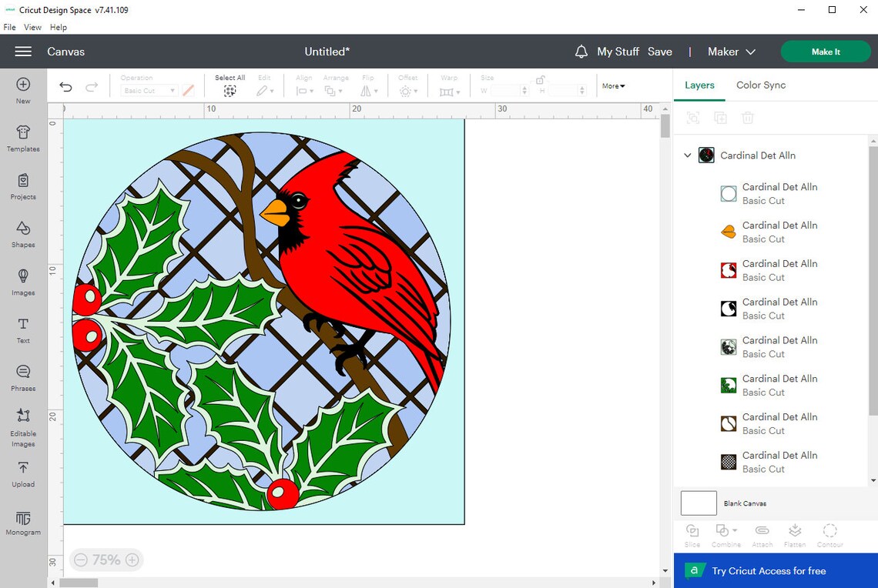878x588 pixels.
Task: Zoom in with the plus control
Action: pos(132,560)
